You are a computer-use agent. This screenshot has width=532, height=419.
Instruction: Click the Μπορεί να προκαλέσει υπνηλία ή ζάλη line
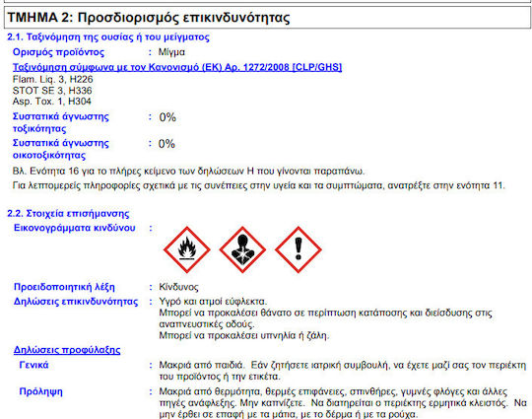[x=244, y=335]
